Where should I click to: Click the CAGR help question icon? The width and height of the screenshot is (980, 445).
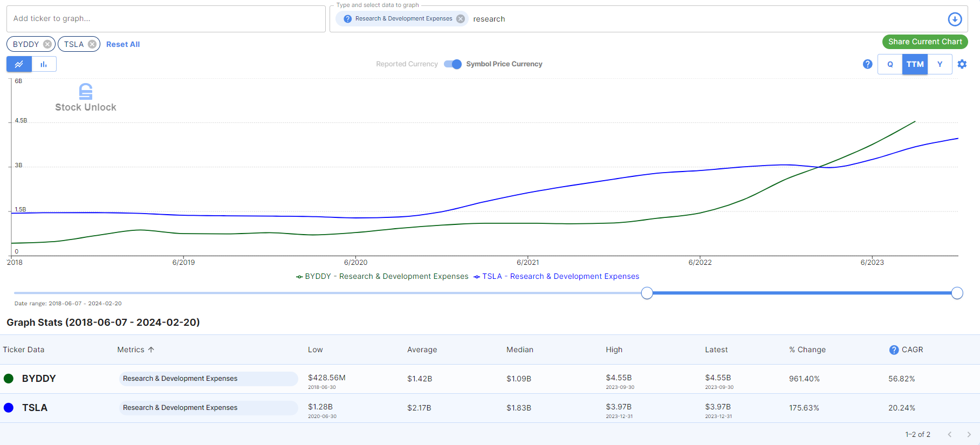click(x=894, y=350)
